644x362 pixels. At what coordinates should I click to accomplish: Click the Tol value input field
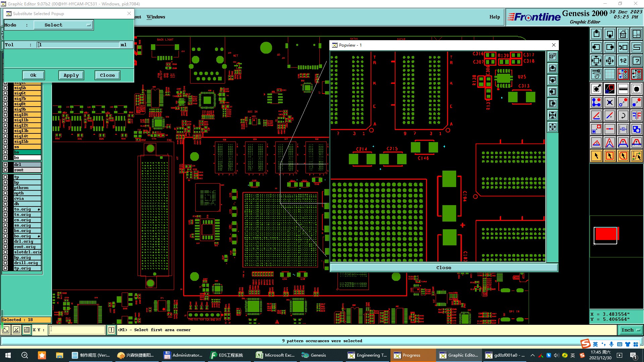point(78,45)
